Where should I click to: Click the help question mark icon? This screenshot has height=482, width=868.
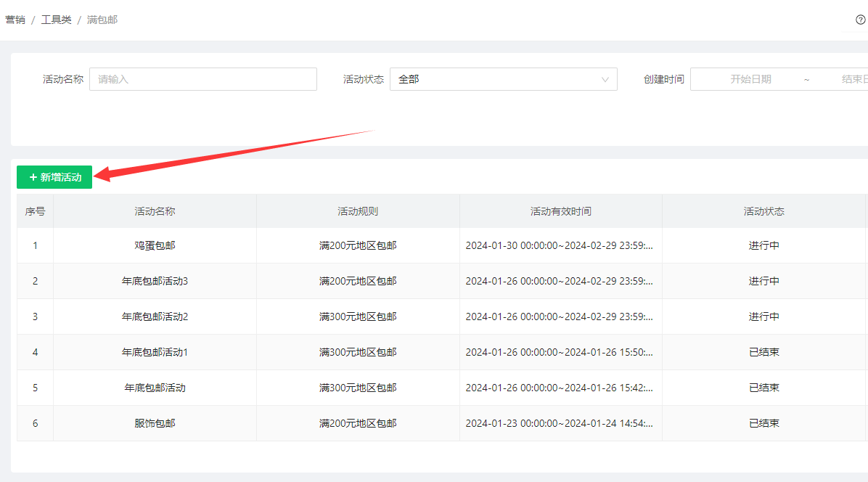point(860,20)
